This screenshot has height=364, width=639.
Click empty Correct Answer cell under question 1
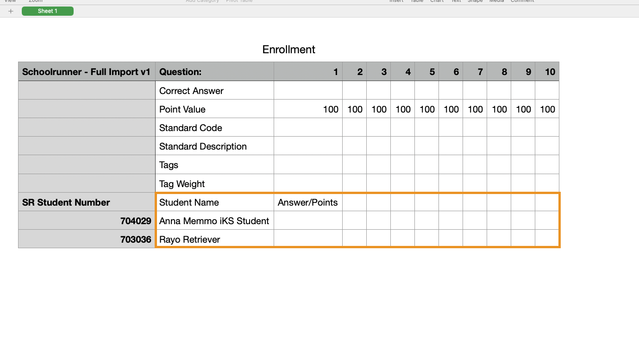(x=308, y=90)
